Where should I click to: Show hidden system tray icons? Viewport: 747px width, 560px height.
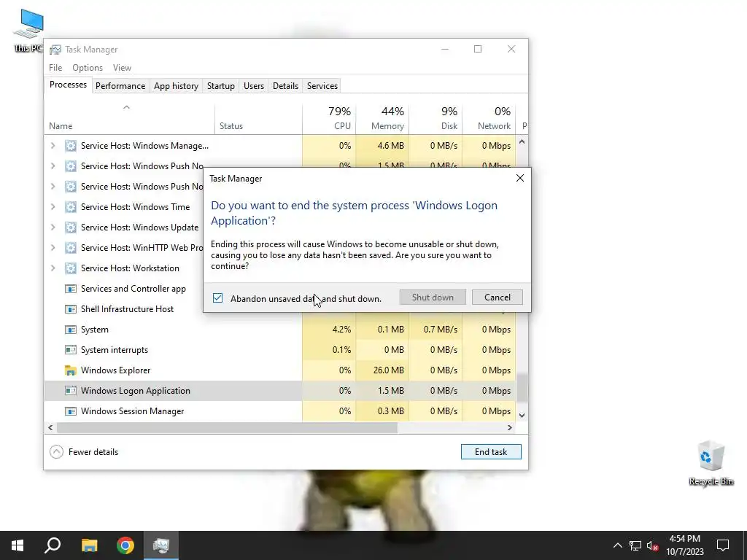(617, 545)
